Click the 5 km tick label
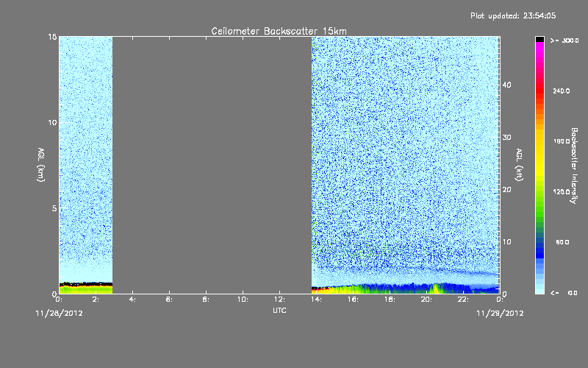 pos(54,208)
